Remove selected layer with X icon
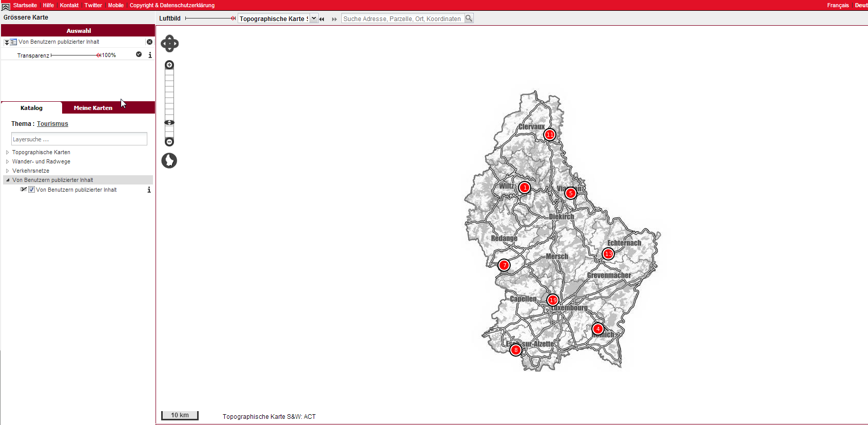The width and height of the screenshot is (868, 425). [x=149, y=42]
